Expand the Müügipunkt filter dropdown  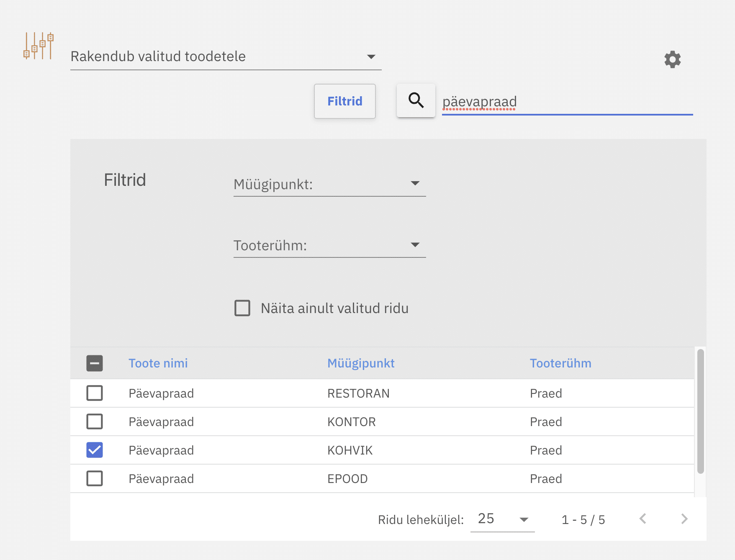click(329, 184)
